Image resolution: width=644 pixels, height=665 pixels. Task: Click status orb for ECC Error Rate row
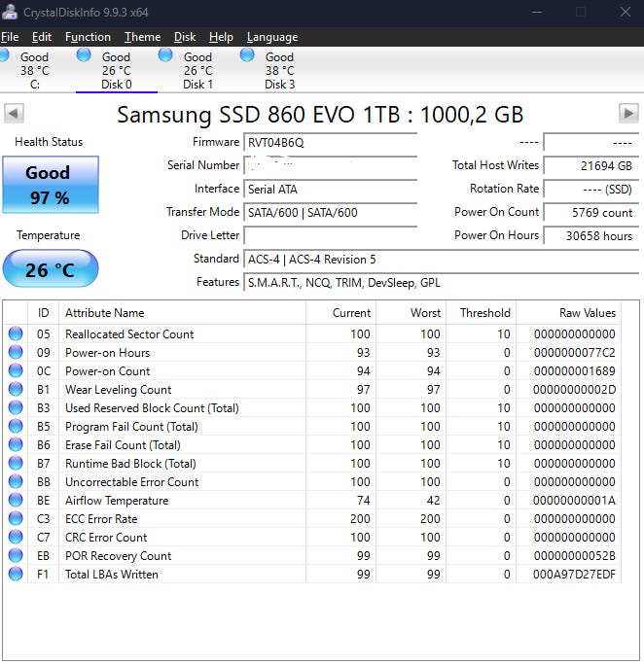coord(16,518)
